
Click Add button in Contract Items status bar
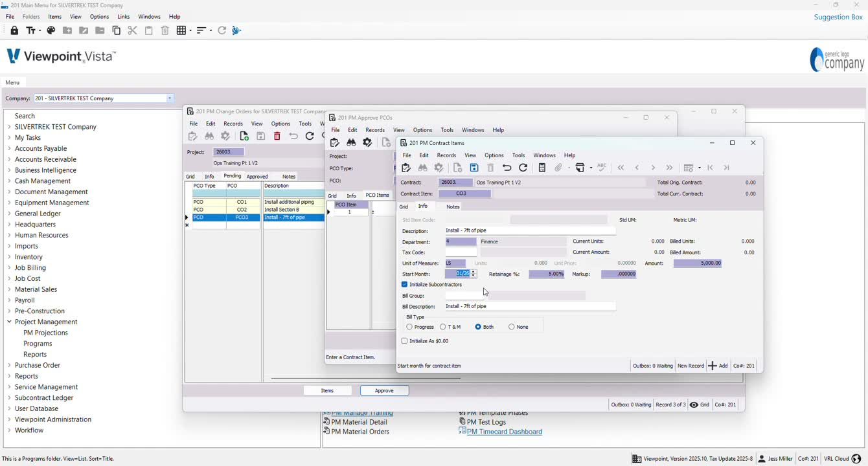tap(718, 366)
